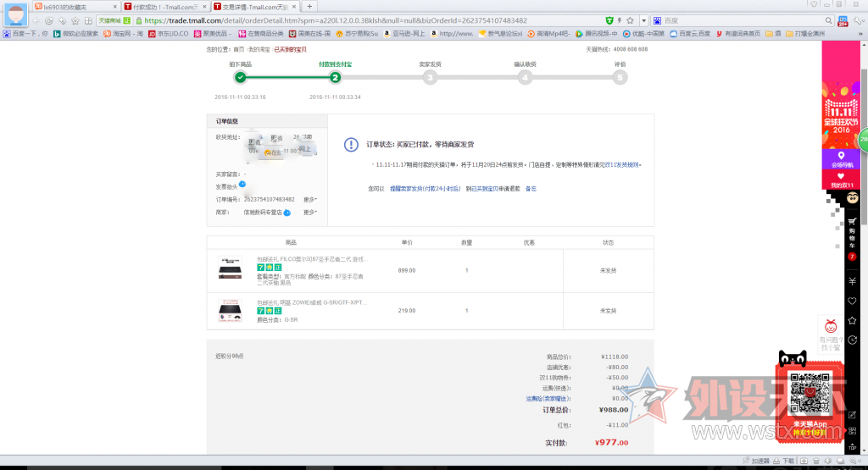This screenshot has height=470, width=868.
Task: Open the 淘宝网 bookmark
Action: (x=123, y=34)
